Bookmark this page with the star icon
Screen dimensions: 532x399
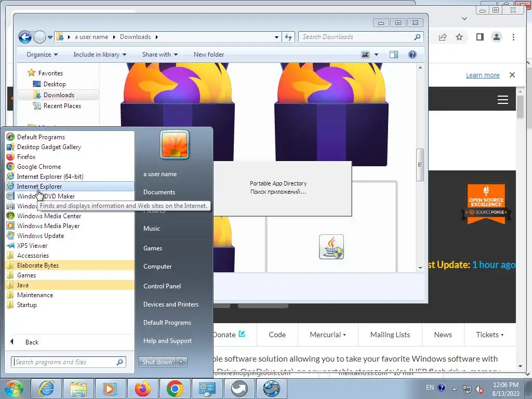(459, 37)
